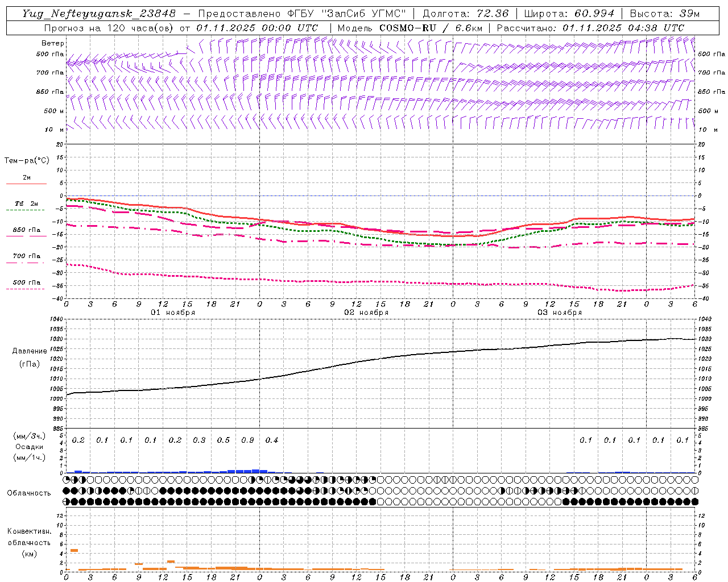
Task: Click 1040 on the left pressure axis
Action: pos(57,319)
